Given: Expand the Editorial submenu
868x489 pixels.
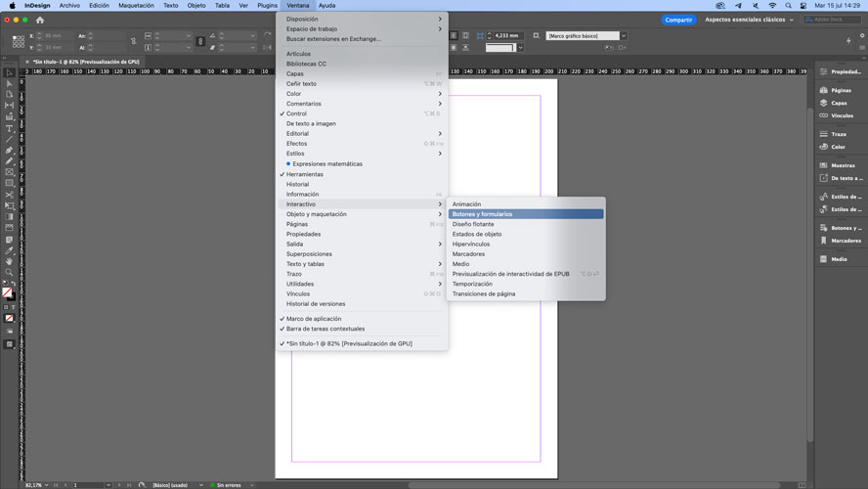Looking at the screenshot, I should pos(362,133).
